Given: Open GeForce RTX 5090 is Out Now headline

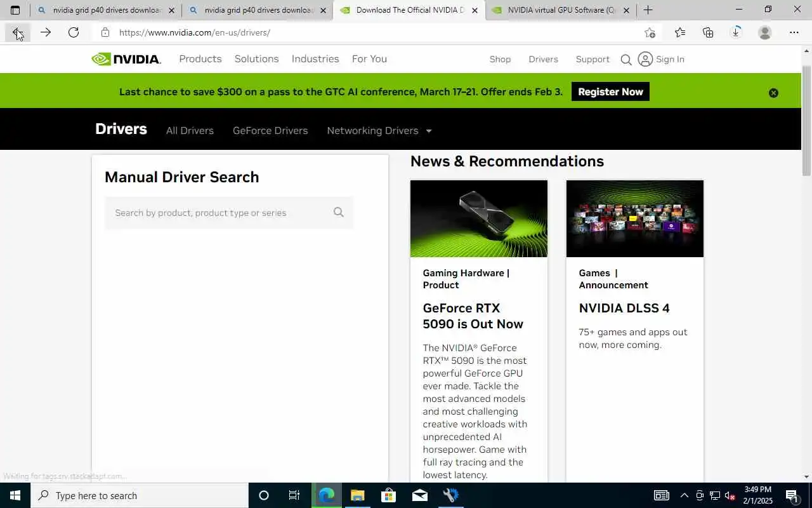Looking at the screenshot, I should tap(473, 316).
